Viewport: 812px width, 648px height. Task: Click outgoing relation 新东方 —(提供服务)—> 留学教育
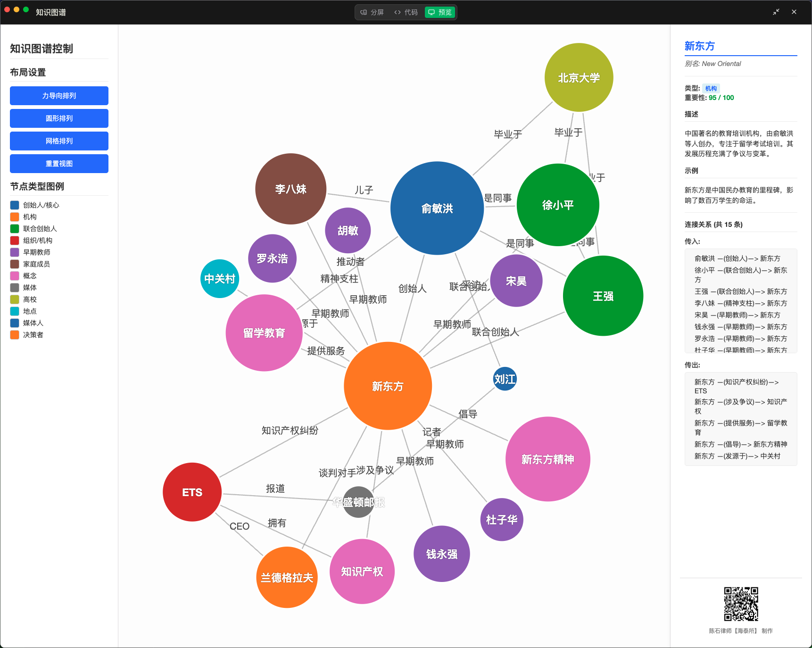(x=741, y=428)
